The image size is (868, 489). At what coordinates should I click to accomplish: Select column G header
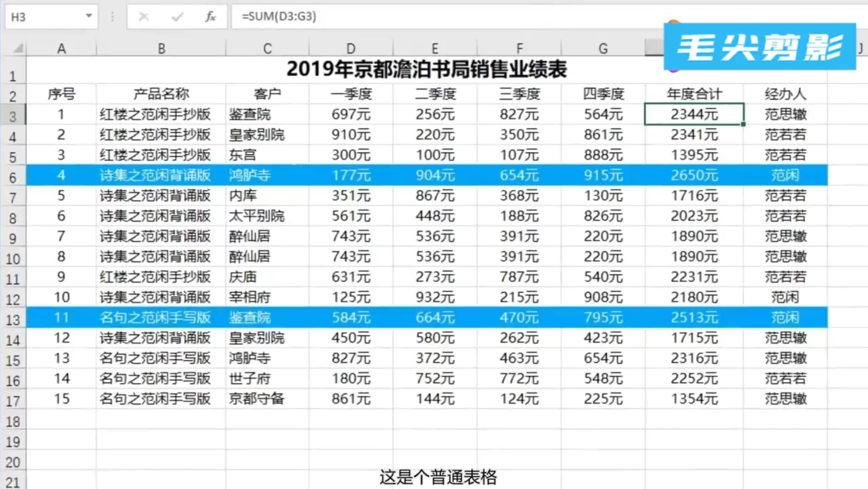603,48
